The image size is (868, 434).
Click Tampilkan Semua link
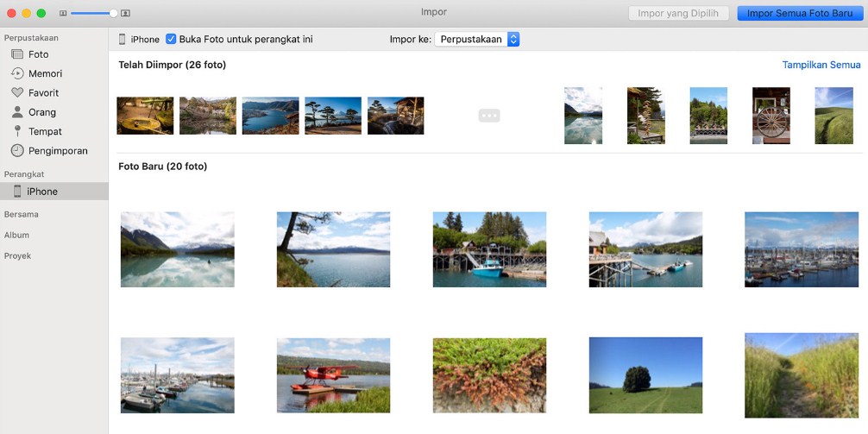[821, 65]
